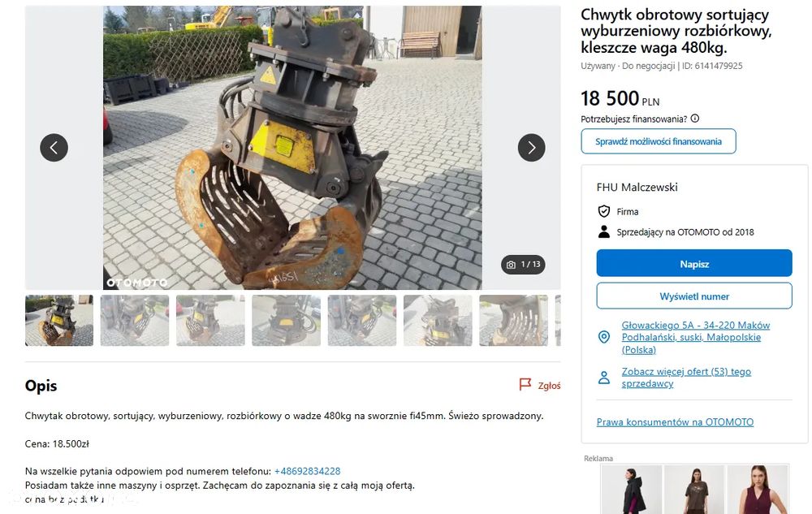
Task: Click the location pin icon
Action: 604,338
